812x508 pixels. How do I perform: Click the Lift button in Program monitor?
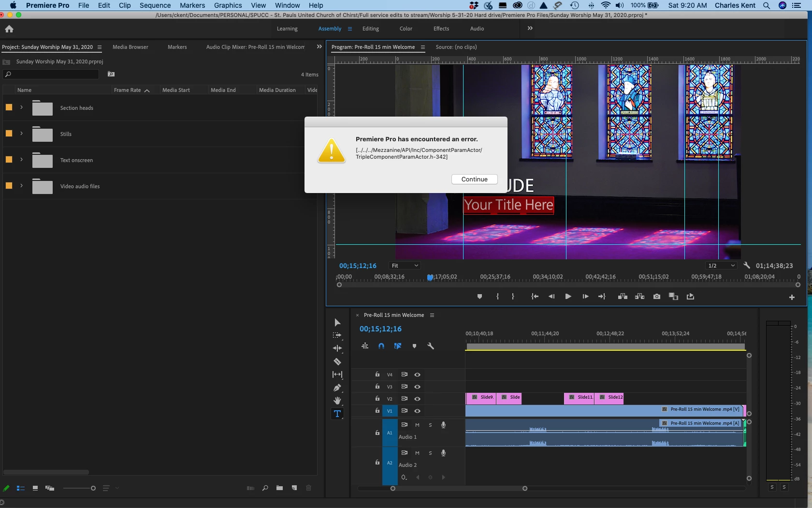tap(623, 297)
